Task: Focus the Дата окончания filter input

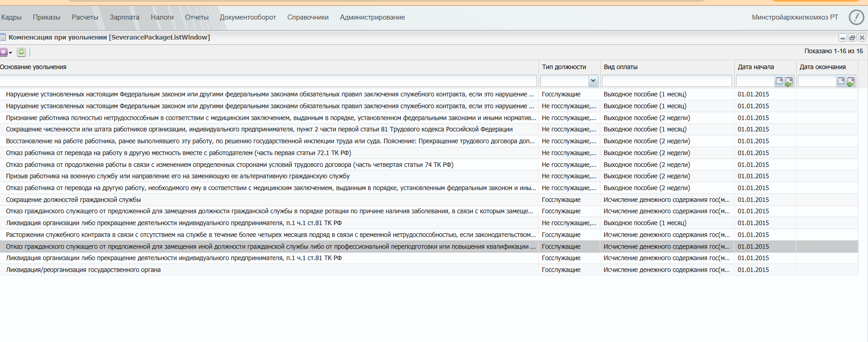Action: [x=817, y=81]
